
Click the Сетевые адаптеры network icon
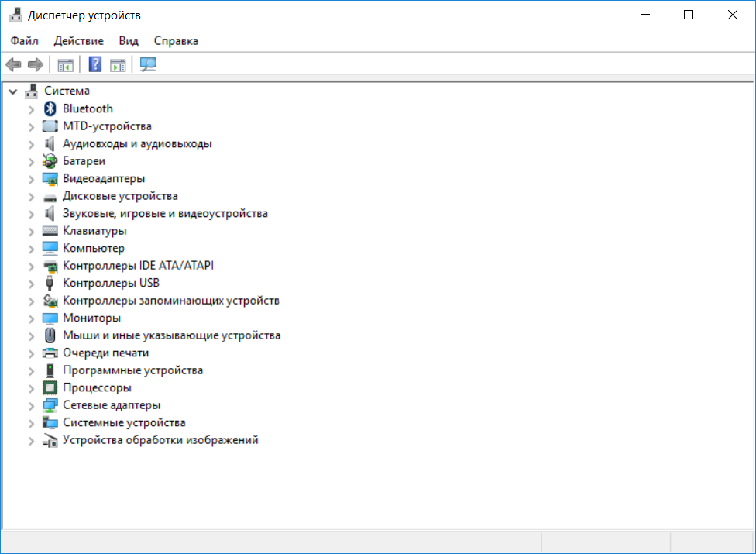tap(50, 405)
